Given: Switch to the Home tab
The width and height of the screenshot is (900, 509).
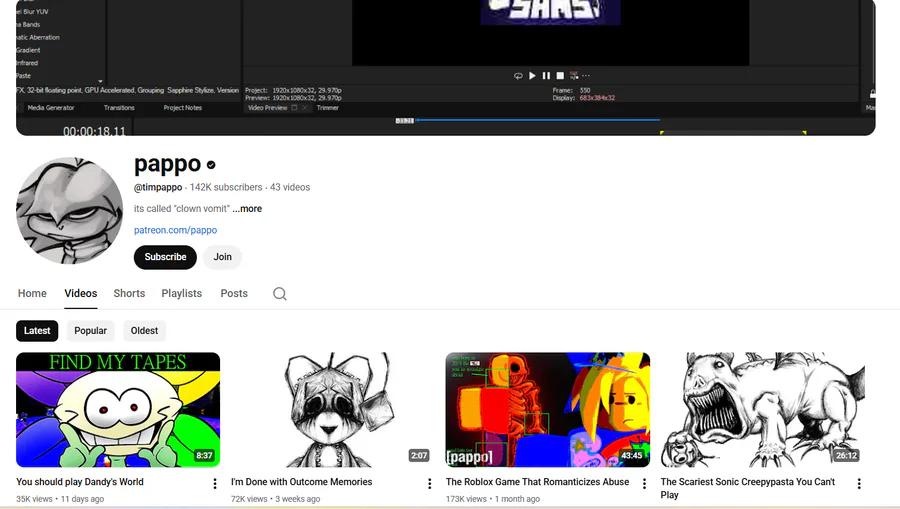Looking at the screenshot, I should tap(32, 293).
